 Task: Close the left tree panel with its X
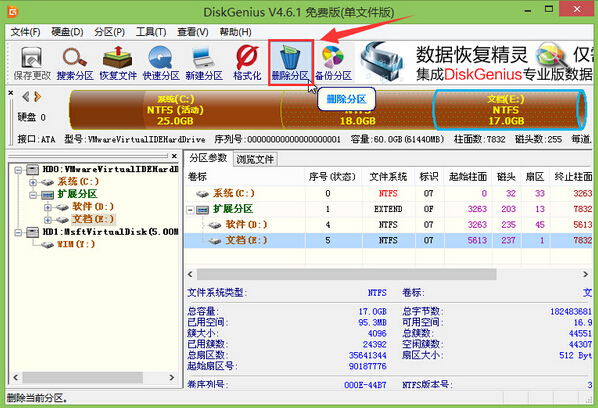coord(174,156)
